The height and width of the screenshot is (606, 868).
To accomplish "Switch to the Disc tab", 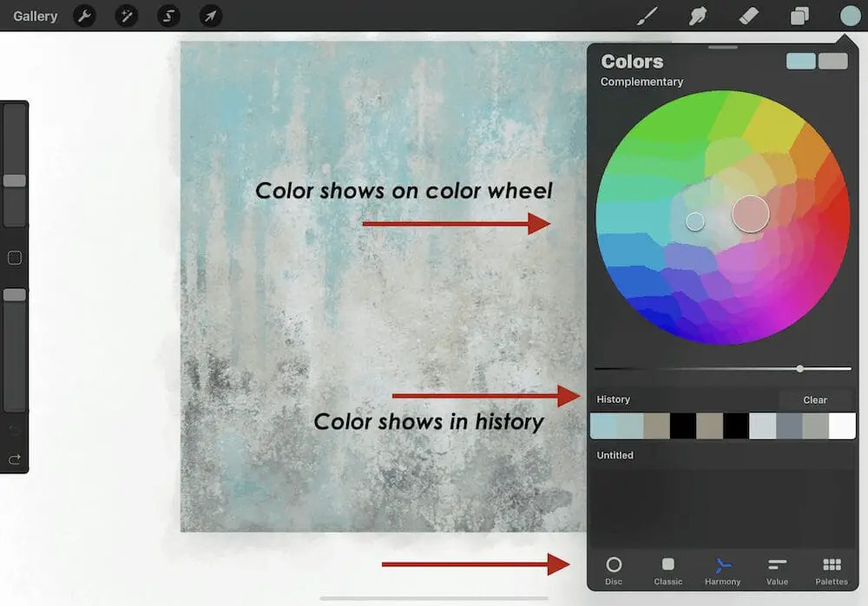I will (x=614, y=571).
